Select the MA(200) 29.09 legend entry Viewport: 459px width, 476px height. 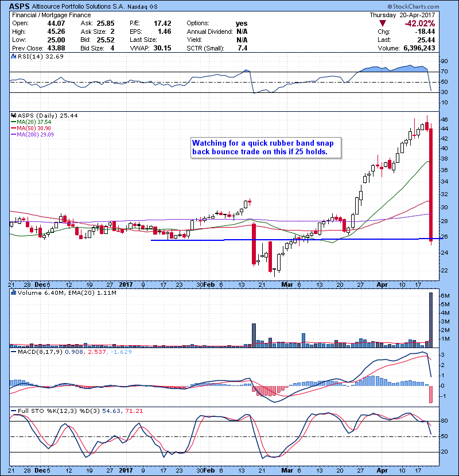pos(32,134)
